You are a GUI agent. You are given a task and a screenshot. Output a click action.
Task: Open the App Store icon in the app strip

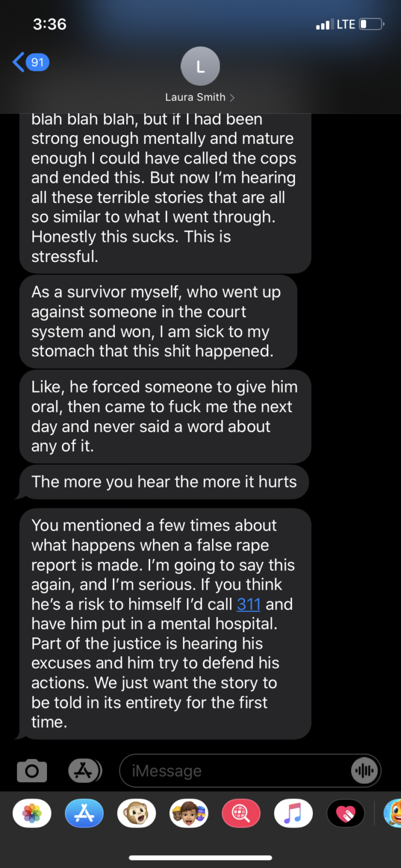pyautogui.click(x=84, y=813)
